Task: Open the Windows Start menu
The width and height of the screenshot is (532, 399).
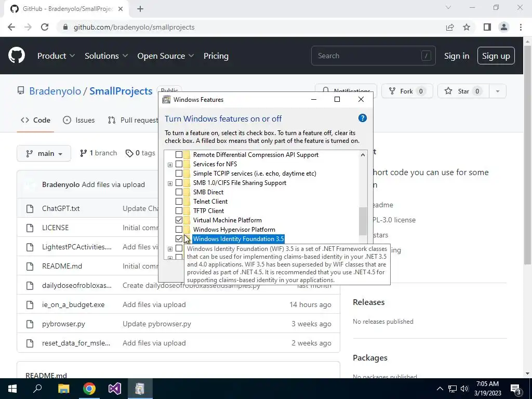Action: pyautogui.click(x=12, y=389)
